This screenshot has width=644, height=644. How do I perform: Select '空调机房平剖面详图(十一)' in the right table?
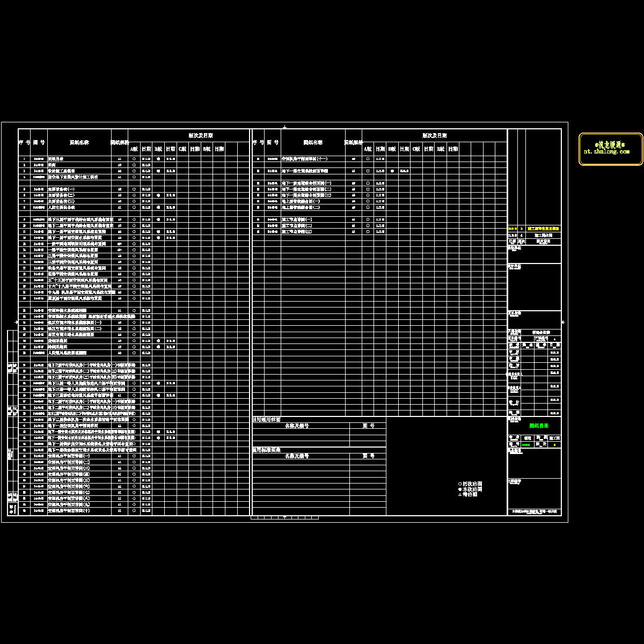point(305,159)
